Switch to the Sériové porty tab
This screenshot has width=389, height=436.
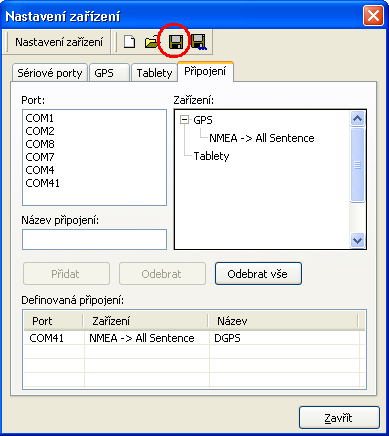pyautogui.click(x=50, y=73)
